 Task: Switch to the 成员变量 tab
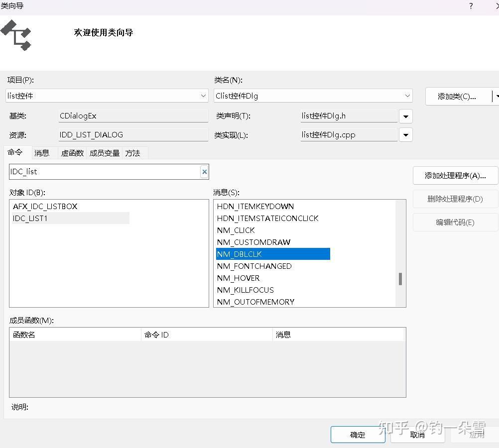tap(104, 153)
